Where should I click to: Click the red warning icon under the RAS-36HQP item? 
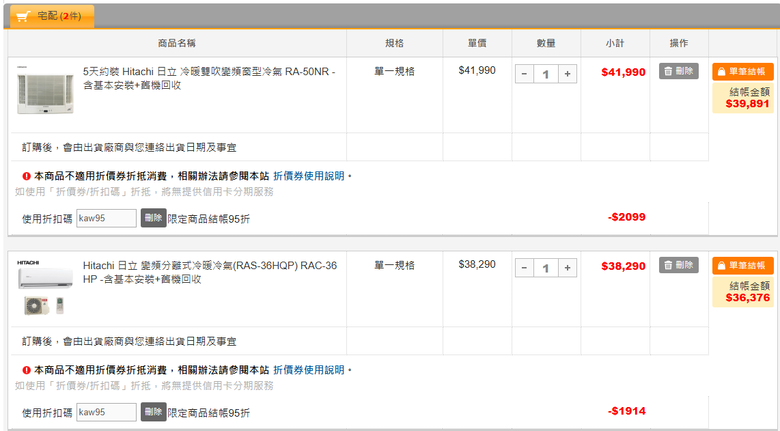(x=26, y=370)
